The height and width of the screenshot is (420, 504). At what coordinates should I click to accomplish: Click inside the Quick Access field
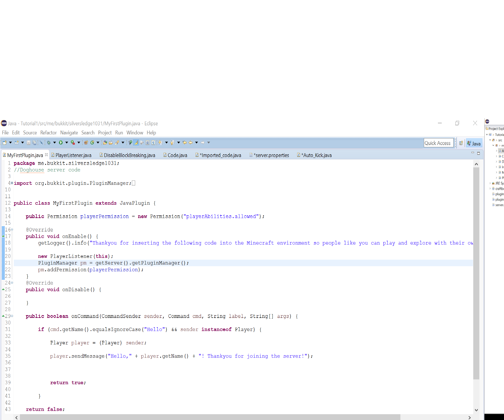pos(438,143)
